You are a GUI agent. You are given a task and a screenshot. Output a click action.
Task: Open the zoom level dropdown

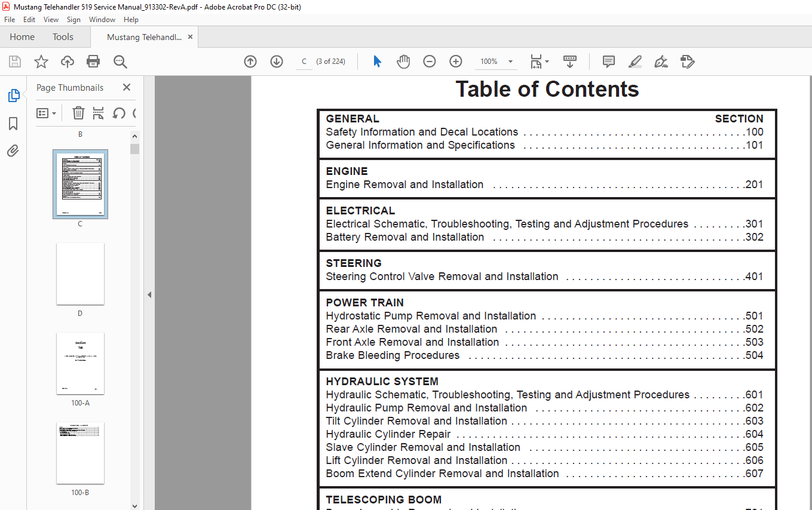[x=511, y=62]
